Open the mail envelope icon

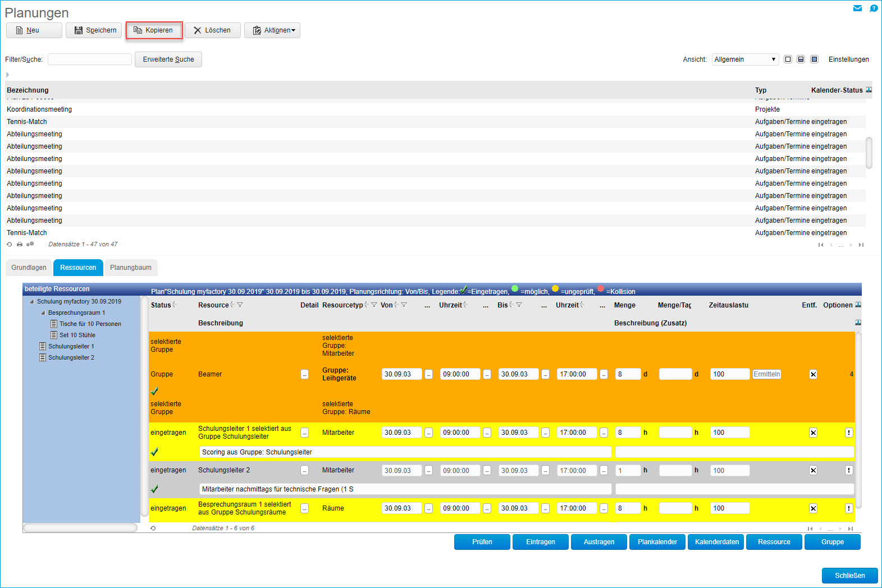(x=857, y=8)
